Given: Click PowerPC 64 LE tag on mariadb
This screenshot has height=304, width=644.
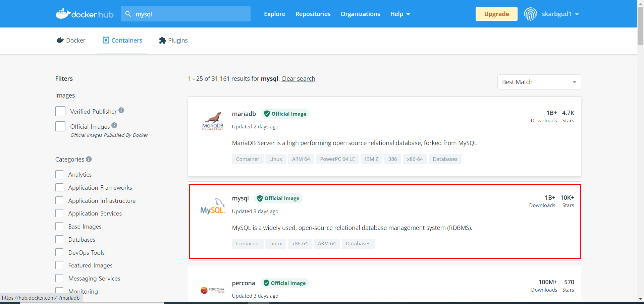Looking at the screenshot, I should 337,159.
